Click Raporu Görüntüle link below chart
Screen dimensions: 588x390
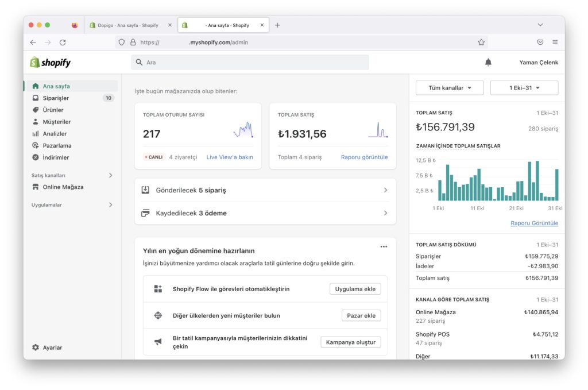pos(534,223)
